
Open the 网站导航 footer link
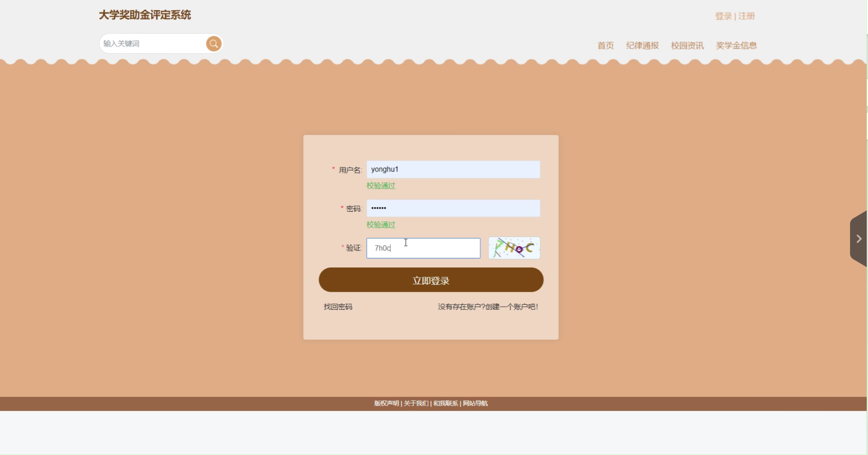click(x=475, y=403)
